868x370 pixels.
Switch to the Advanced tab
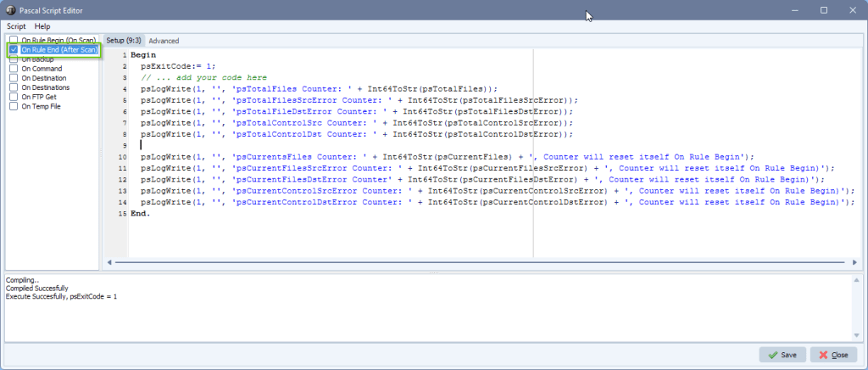pyautogui.click(x=164, y=41)
